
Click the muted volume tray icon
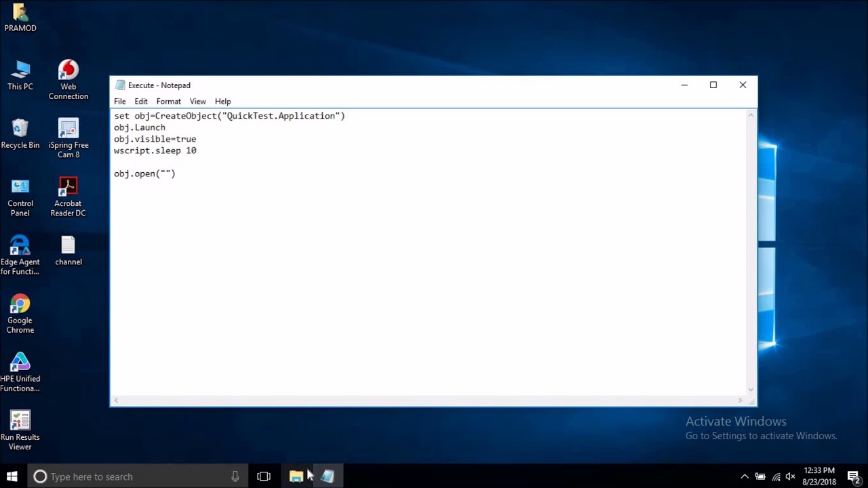tap(790, 476)
